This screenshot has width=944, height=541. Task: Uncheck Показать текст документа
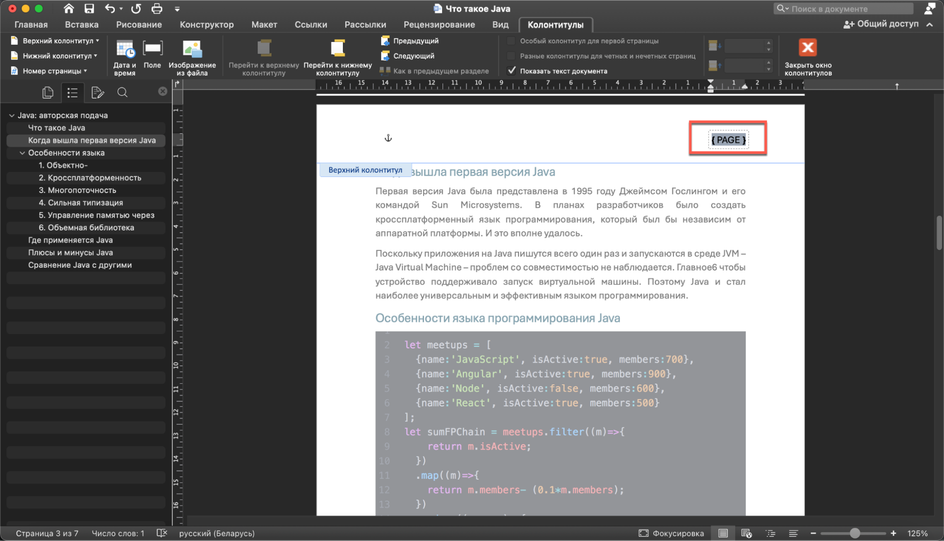(512, 70)
